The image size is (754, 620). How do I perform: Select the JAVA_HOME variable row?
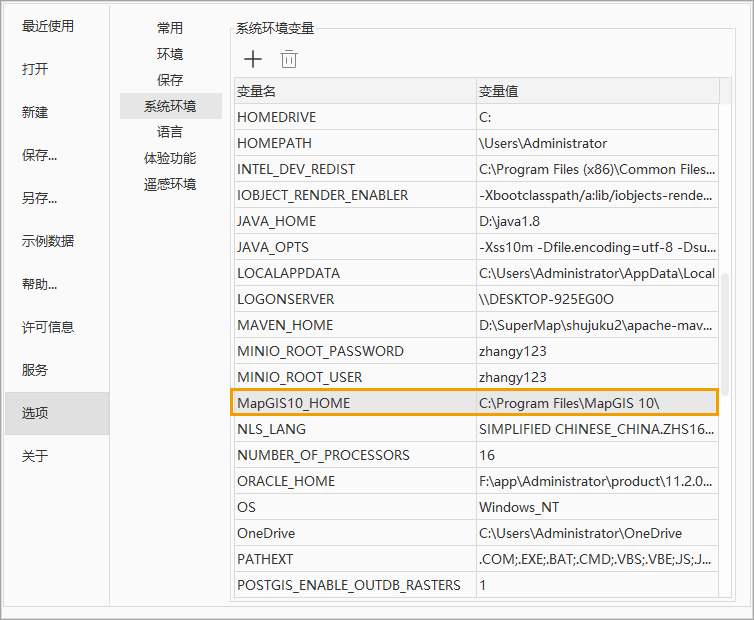click(355, 221)
